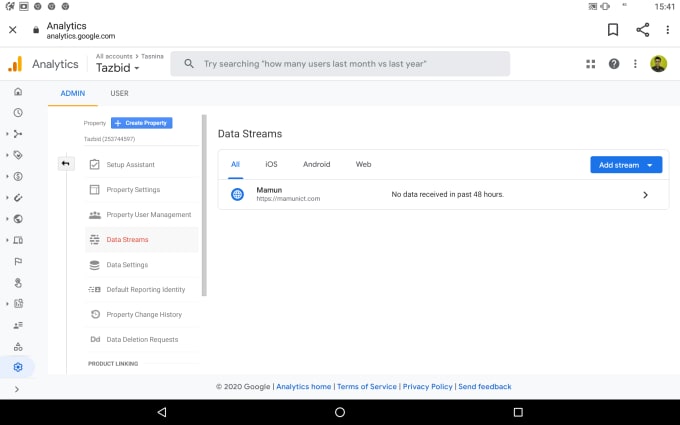Open the Monetization dollar icon
Image resolution: width=680 pixels, height=425 pixels.
(x=18, y=177)
